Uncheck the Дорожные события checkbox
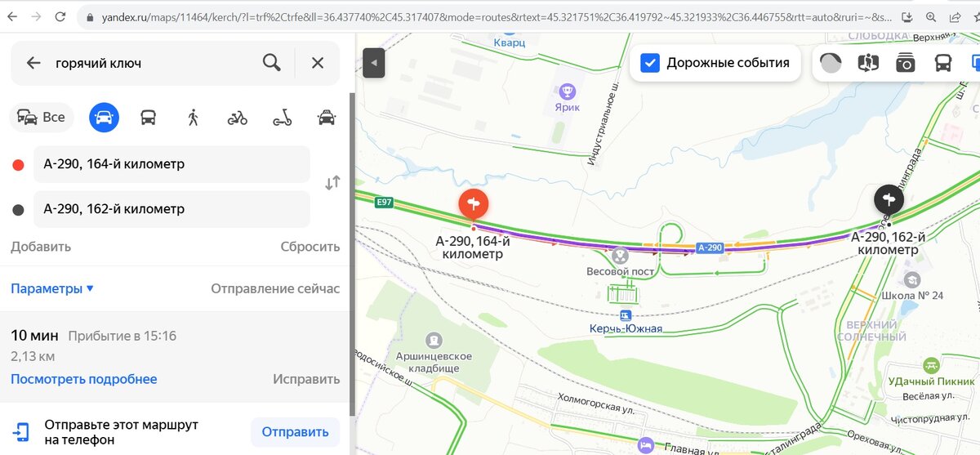Viewport: 980px width, 455px height. [650, 63]
